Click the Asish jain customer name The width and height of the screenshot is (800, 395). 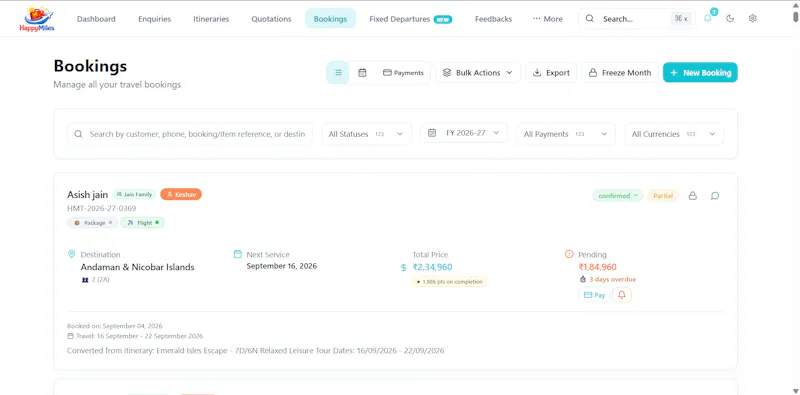tap(88, 194)
